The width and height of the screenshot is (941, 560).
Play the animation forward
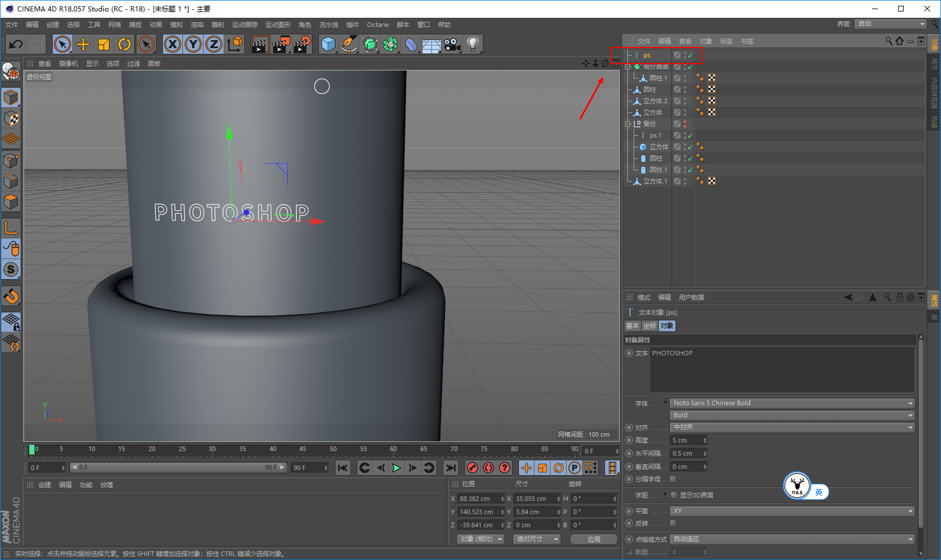(x=396, y=468)
